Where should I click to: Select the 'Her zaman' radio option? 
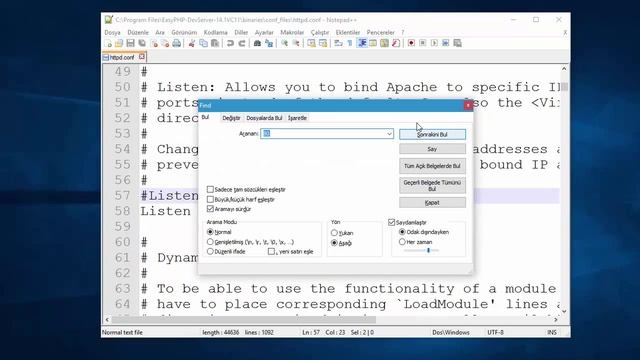[402, 242]
